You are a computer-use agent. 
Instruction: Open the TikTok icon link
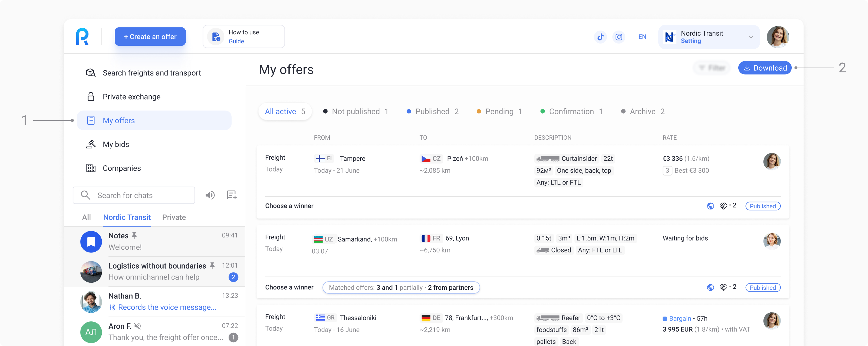(600, 37)
